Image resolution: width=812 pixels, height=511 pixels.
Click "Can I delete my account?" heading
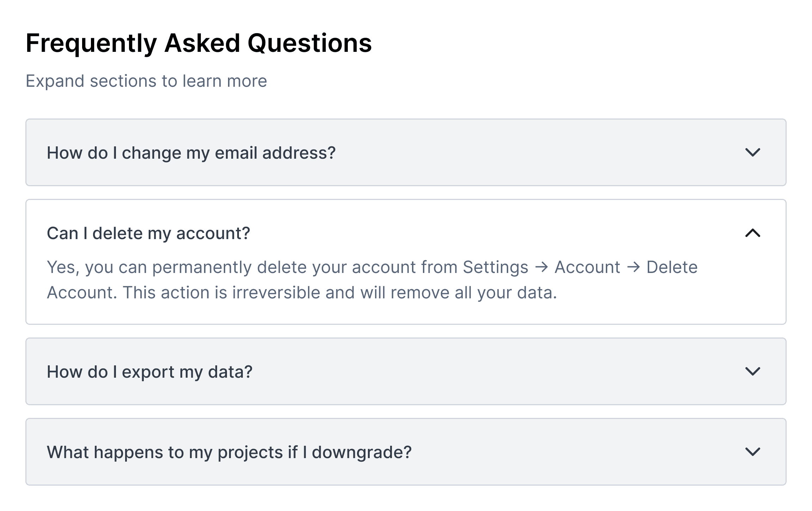point(148,233)
